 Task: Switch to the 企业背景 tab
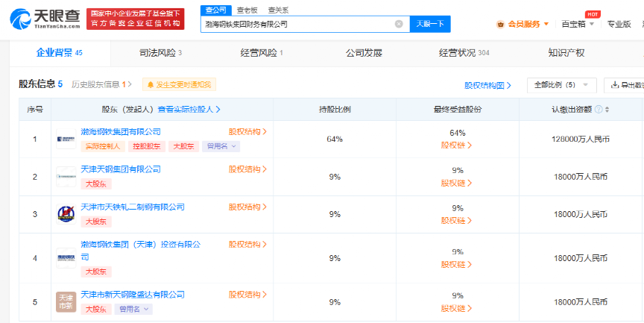pyautogui.click(x=60, y=53)
